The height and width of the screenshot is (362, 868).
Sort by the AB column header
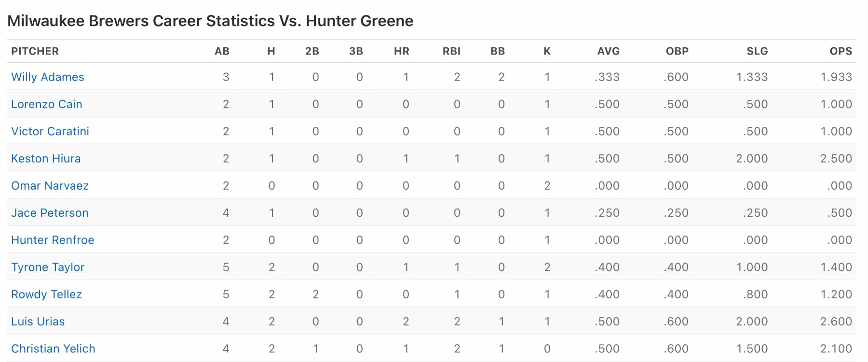pos(222,51)
